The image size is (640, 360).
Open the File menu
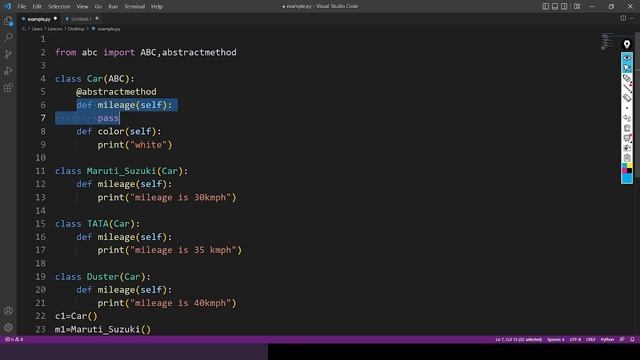[22, 7]
